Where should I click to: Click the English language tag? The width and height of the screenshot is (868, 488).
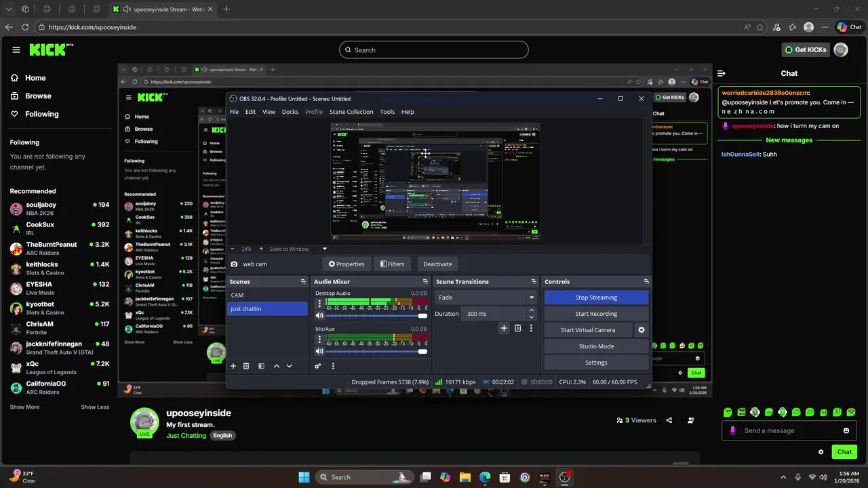pos(222,436)
